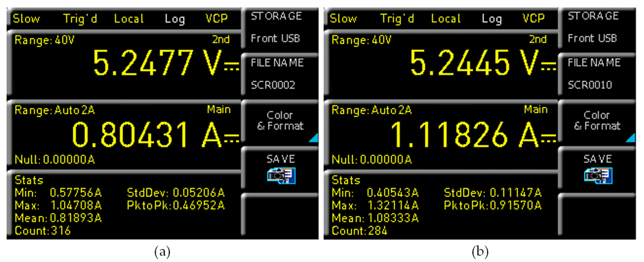Click the Slow measurement speed indicator
Viewport: 644px width, 262px height.
(26, 18)
